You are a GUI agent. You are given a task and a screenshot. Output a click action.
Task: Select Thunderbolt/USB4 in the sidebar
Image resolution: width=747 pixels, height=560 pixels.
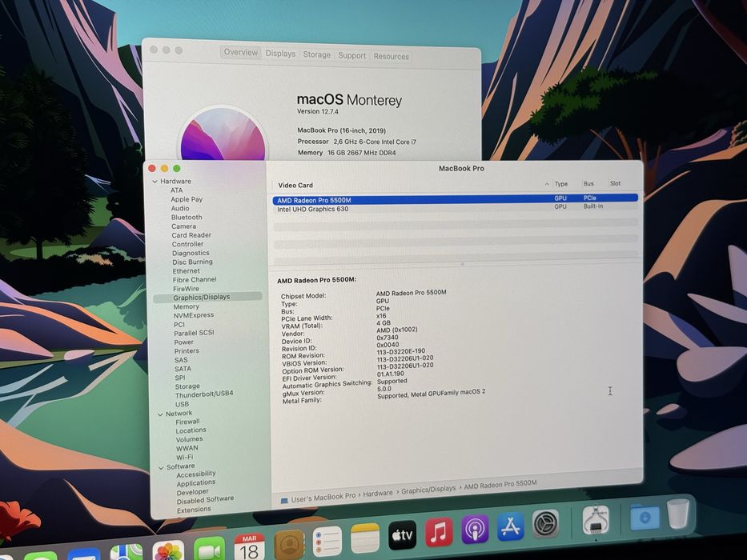[x=204, y=394]
